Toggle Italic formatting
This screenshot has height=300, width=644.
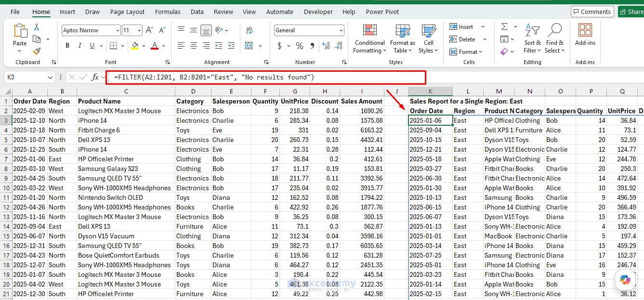click(80, 46)
